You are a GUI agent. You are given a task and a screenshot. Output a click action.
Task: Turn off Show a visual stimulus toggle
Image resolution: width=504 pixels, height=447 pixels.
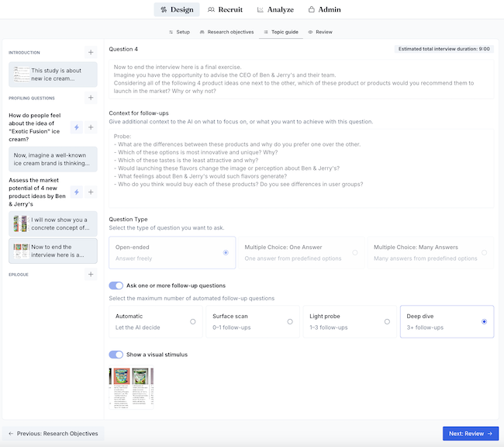116,355
